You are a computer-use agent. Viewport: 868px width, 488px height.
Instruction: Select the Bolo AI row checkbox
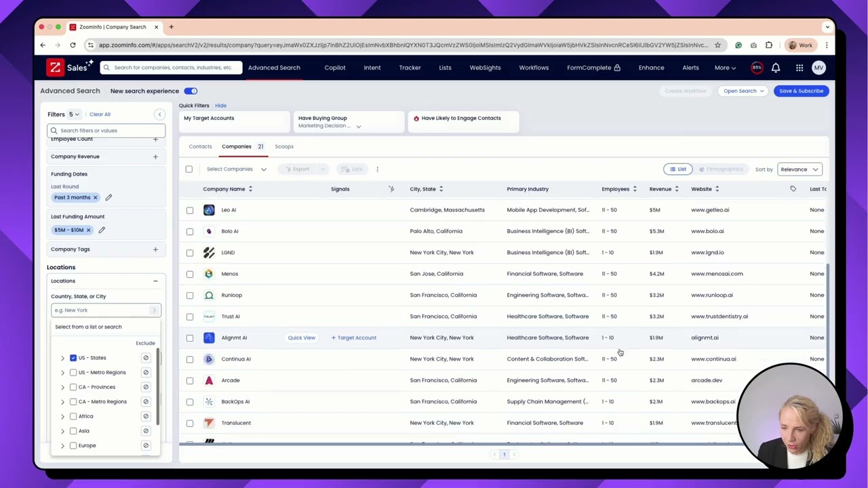click(x=190, y=231)
